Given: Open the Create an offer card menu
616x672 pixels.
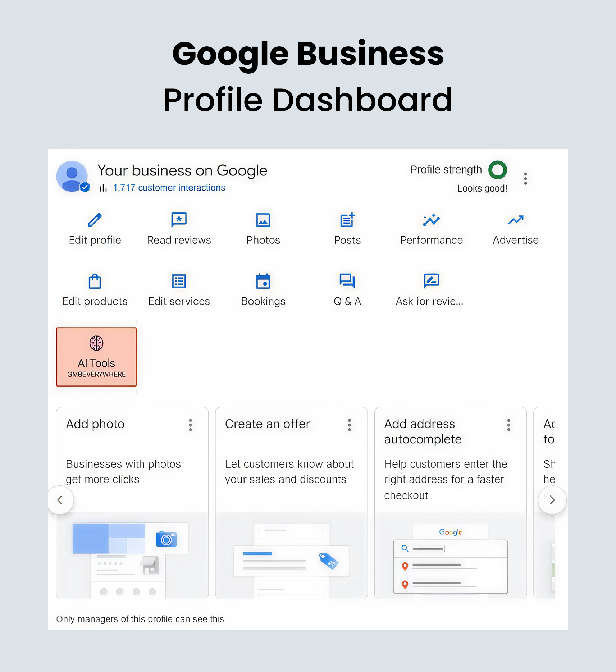Looking at the screenshot, I should (349, 425).
